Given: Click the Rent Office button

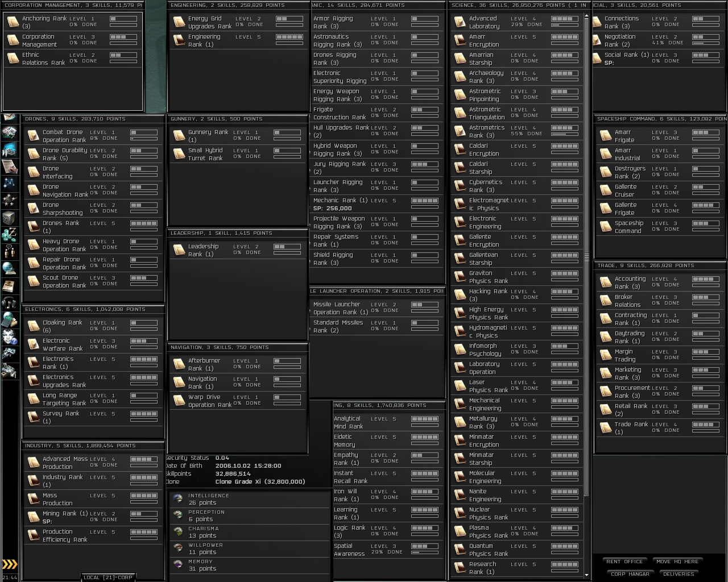Looking at the screenshot, I should point(624,562).
